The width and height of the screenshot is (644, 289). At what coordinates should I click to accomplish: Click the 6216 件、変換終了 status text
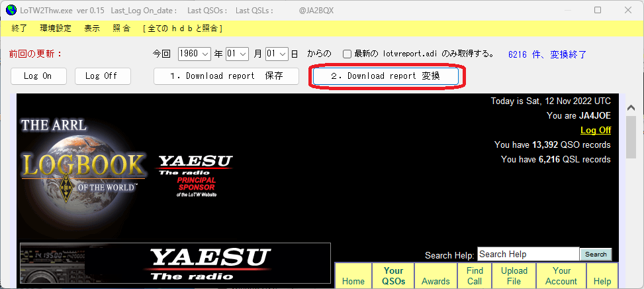pos(547,54)
